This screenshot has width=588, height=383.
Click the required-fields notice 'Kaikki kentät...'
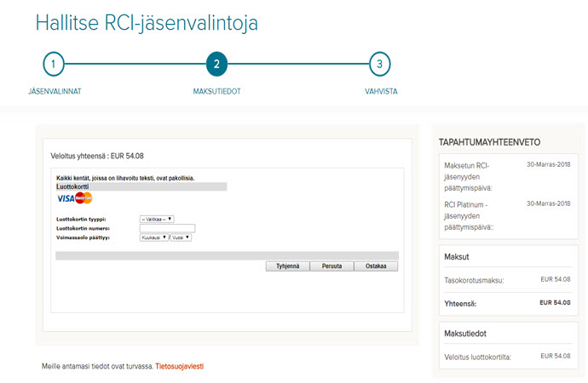[125, 178]
